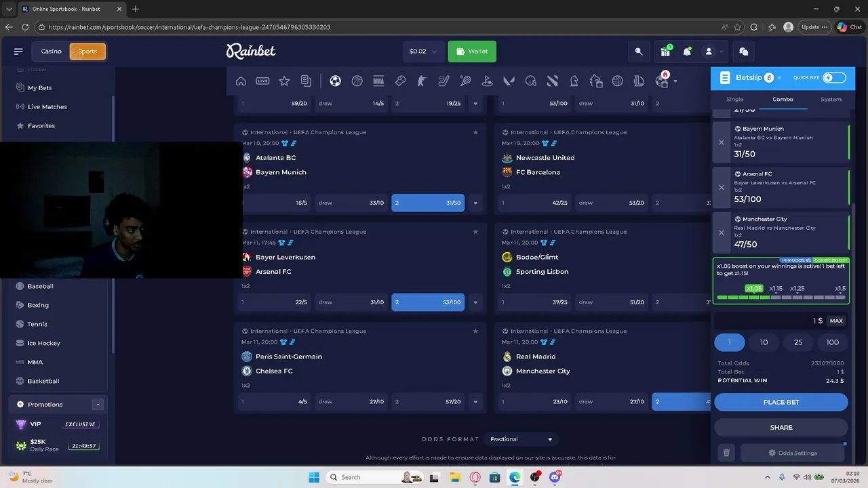The width and height of the screenshot is (868, 488).
Task: Select the Counter-Strike shooter icon
Action: pyautogui.click(x=422, y=81)
